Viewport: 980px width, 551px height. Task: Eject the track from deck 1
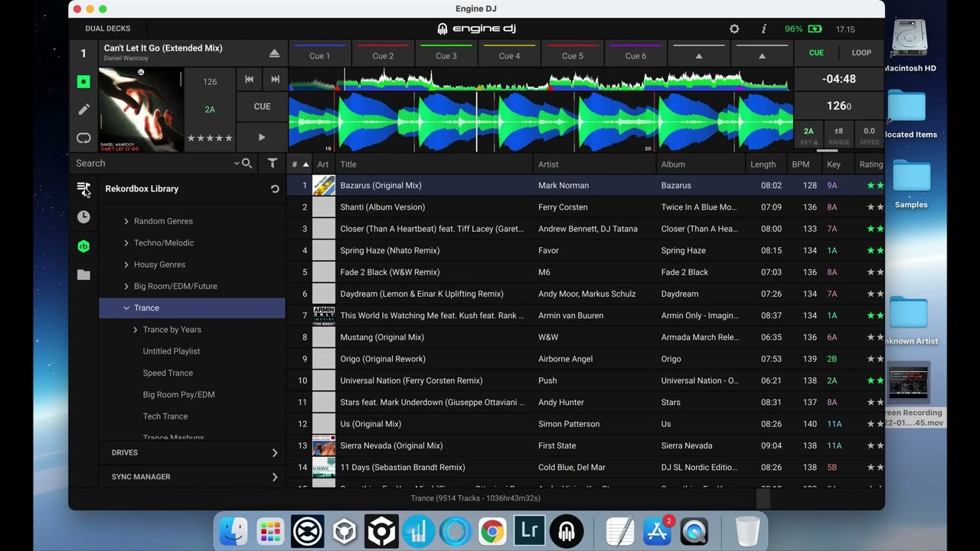point(274,54)
